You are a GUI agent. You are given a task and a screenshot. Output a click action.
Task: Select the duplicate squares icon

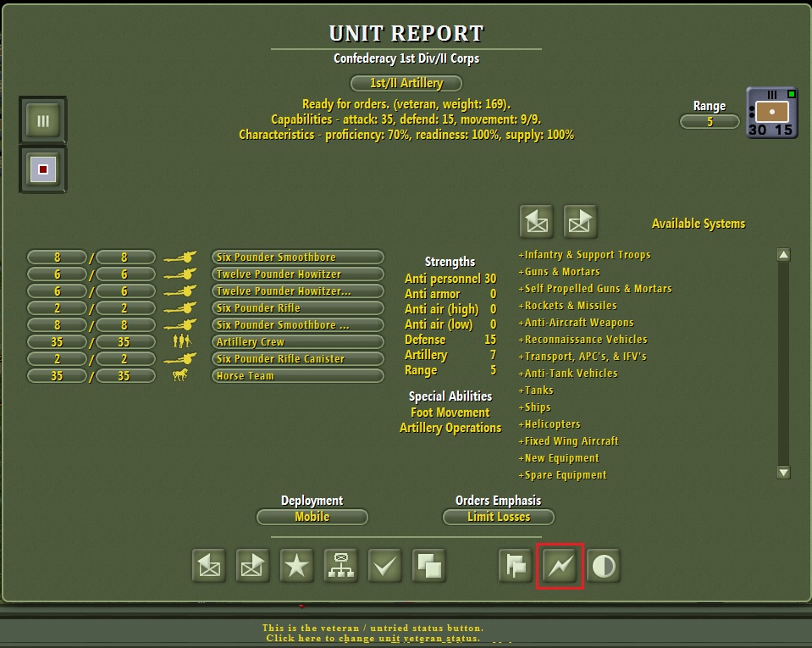click(x=429, y=565)
